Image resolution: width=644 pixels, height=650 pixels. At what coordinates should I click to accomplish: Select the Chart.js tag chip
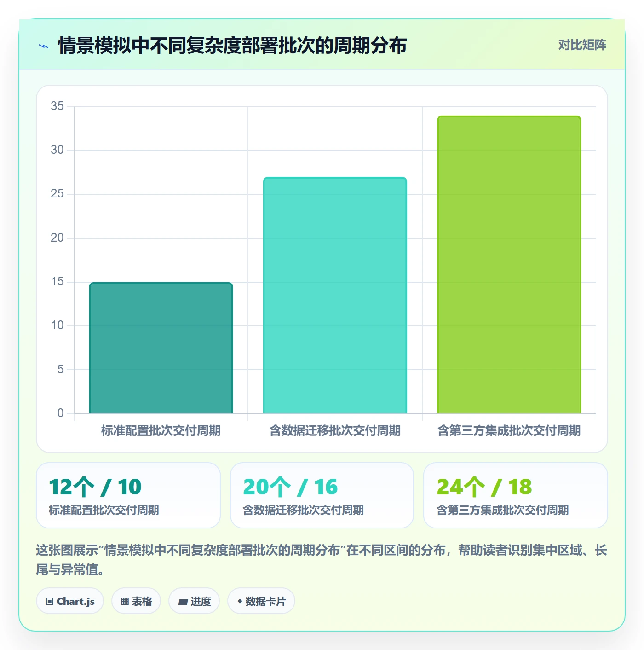coord(70,601)
